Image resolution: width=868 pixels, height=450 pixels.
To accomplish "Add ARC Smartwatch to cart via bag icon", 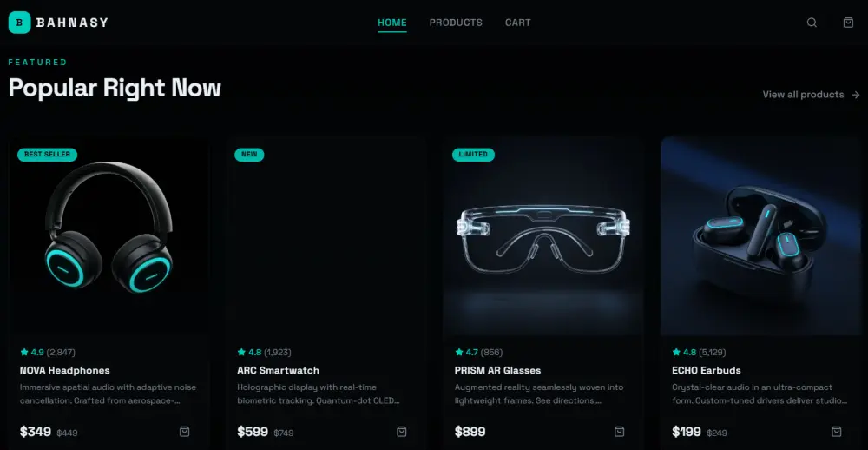I will pos(402,431).
